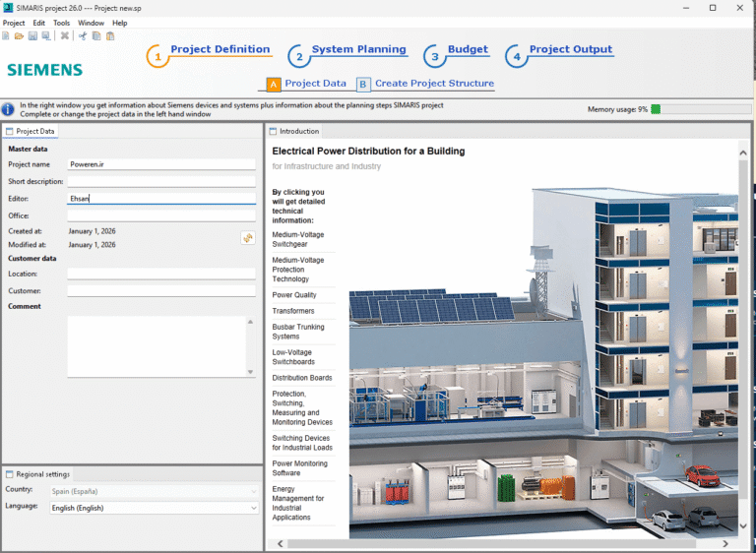The image size is (756, 553).
Task: Click the Open project folder icon
Action: click(x=19, y=36)
